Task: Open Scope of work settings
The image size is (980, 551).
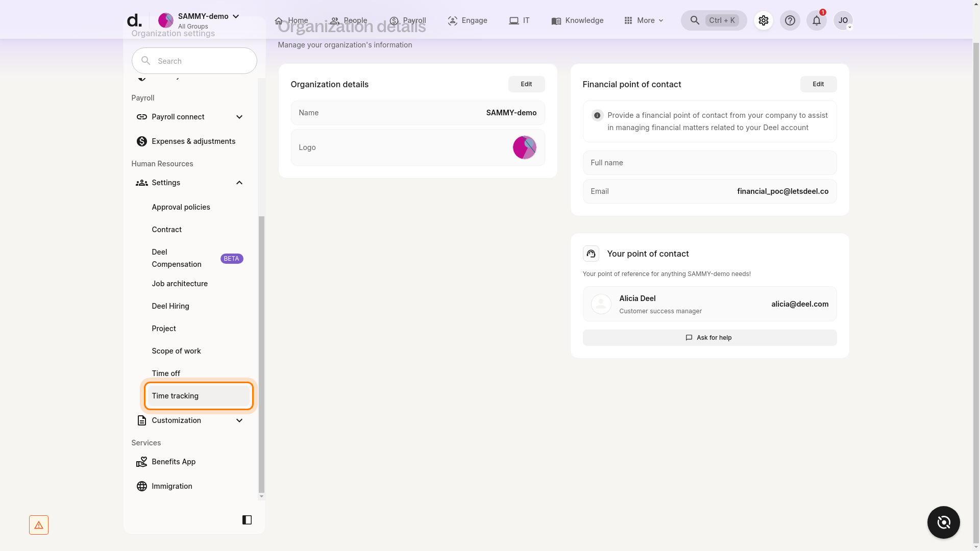Action: click(176, 351)
